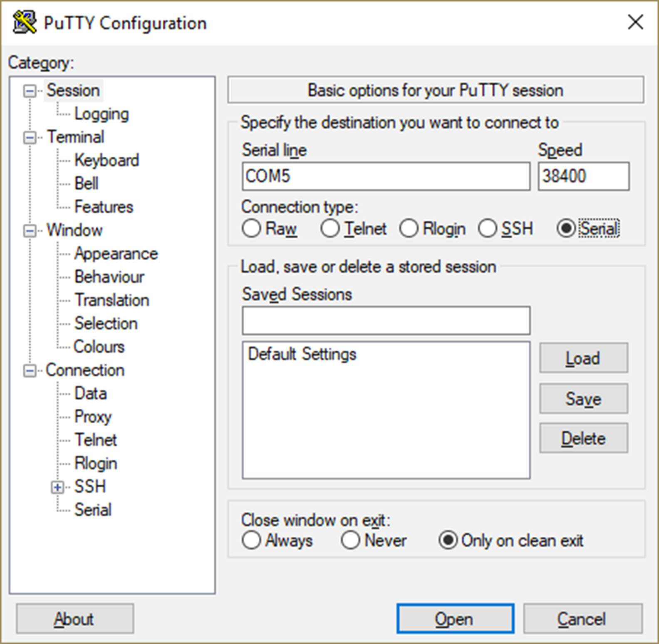Collapse the Terminal category expander

pyautogui.click(x=30, y=138)
